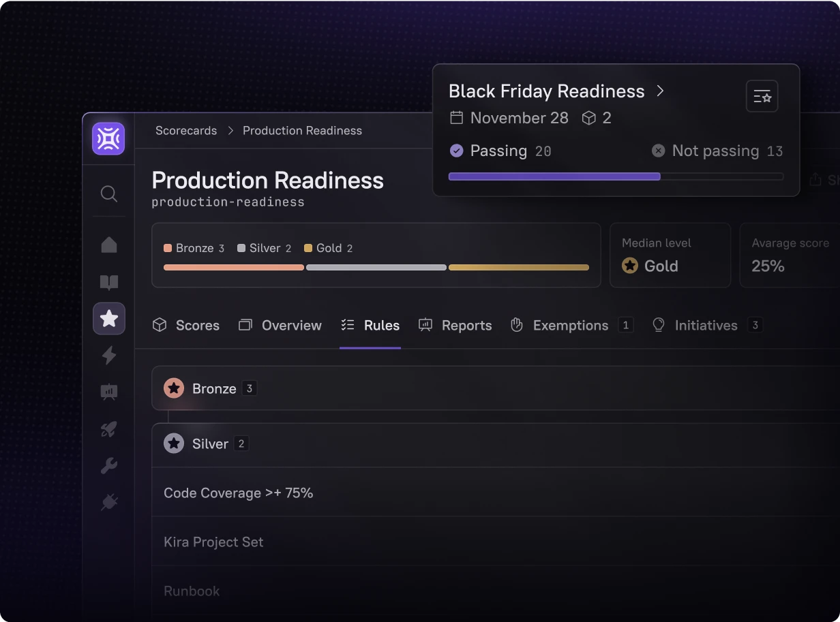Click the Silver star badge icon
The height and width of the screenshot is (622, 840).
pyautogui.click(x=174, y=444)
